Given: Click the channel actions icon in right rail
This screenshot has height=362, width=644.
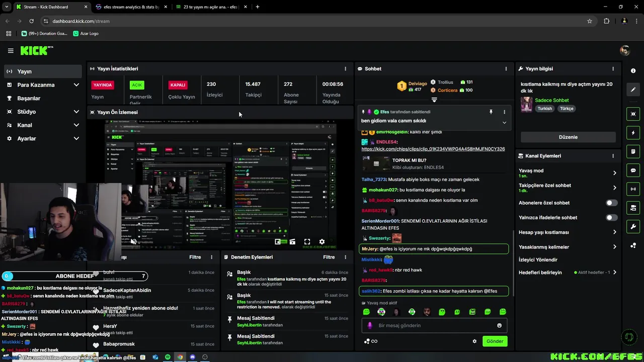Looking at the screenshot, I should [x=633, y=208].
